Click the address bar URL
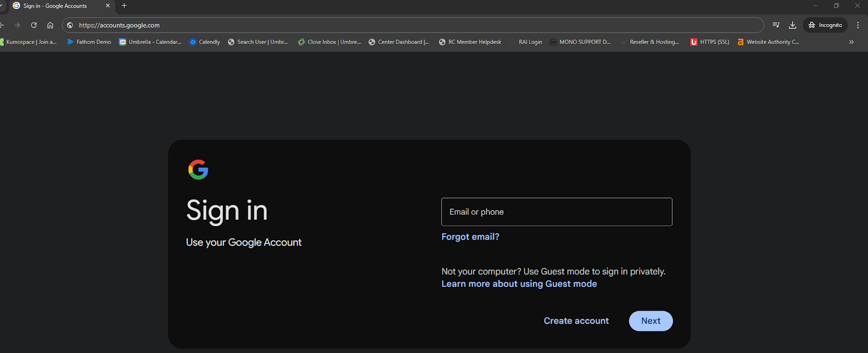The image size is (868, 353). [x=119, y=25]
